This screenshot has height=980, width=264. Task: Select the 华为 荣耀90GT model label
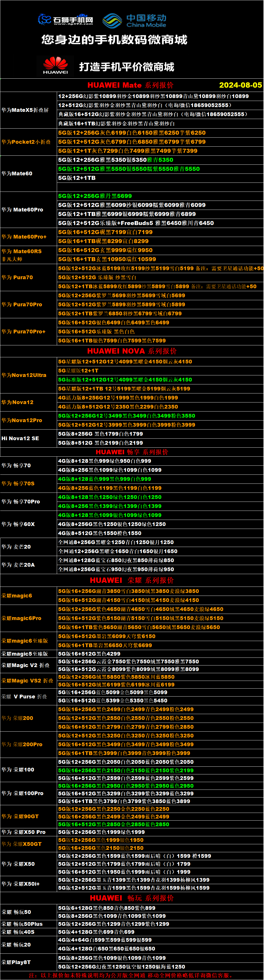tap(20, 816)
